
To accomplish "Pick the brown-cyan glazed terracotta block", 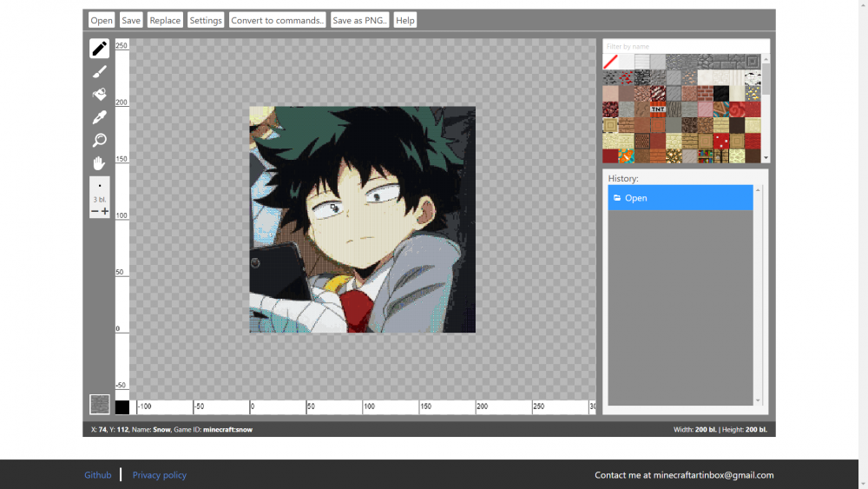I will [x=721, y=109].
